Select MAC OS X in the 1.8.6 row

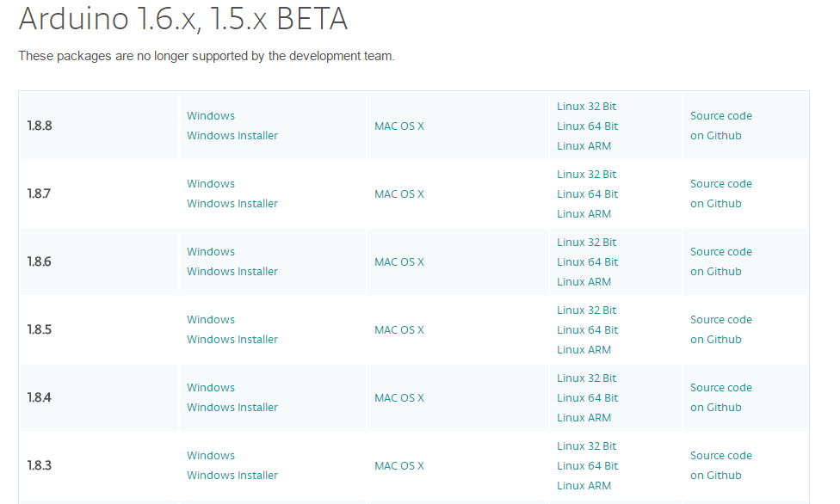399,262
